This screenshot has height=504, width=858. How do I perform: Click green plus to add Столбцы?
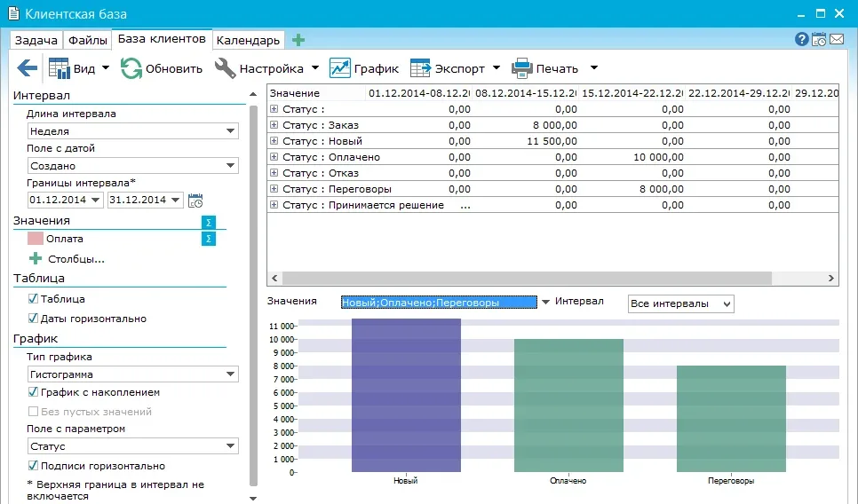click(36, 258)
